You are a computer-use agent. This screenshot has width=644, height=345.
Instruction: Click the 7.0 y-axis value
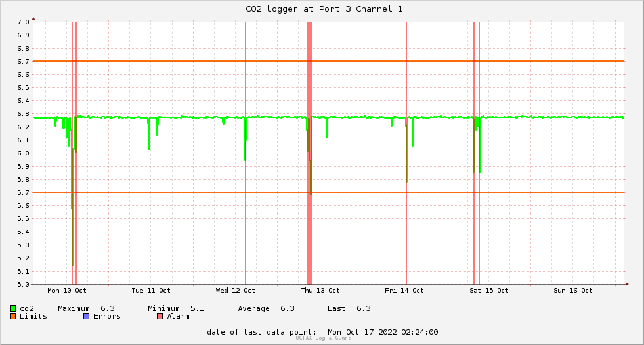pos(23,22)
